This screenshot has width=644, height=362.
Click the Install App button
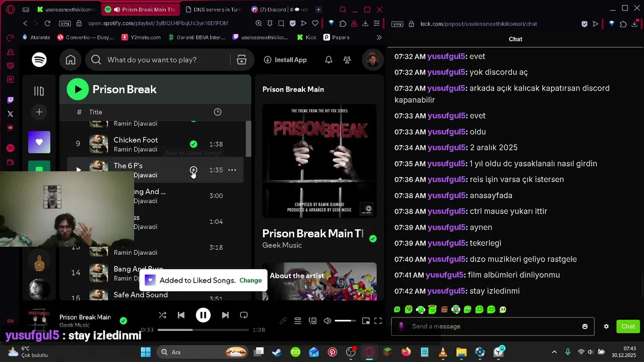[x=285, y=60]
